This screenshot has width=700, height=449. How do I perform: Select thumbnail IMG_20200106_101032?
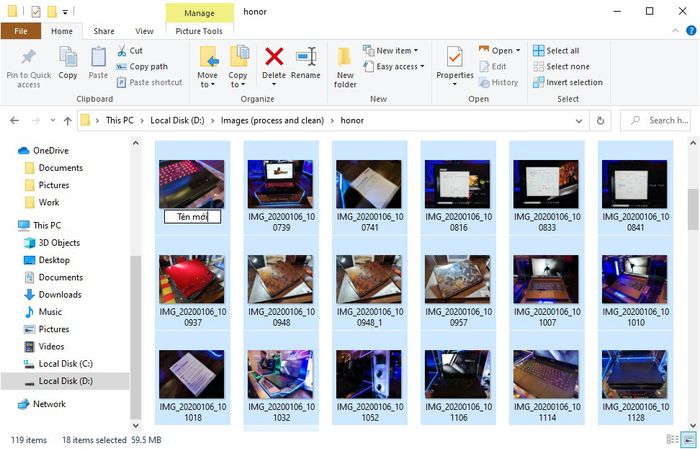coord(281,378)
